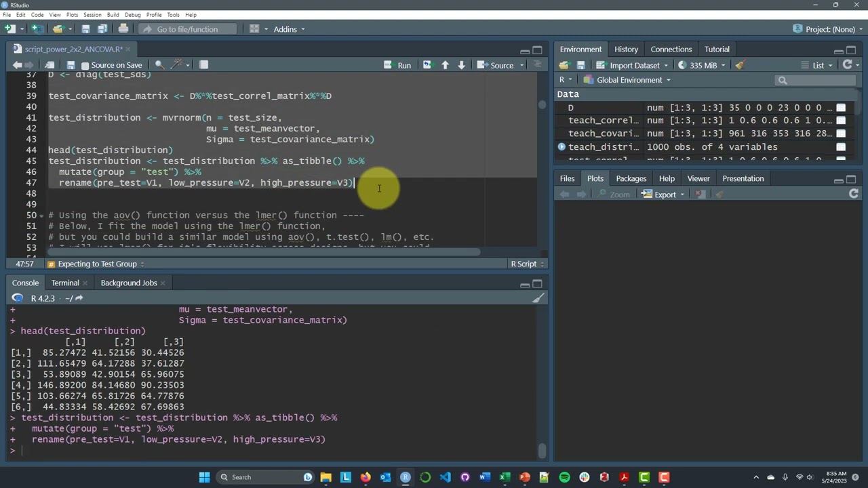Click the Environment search field
The image size is (868, 488).
(x=816, y=81)
